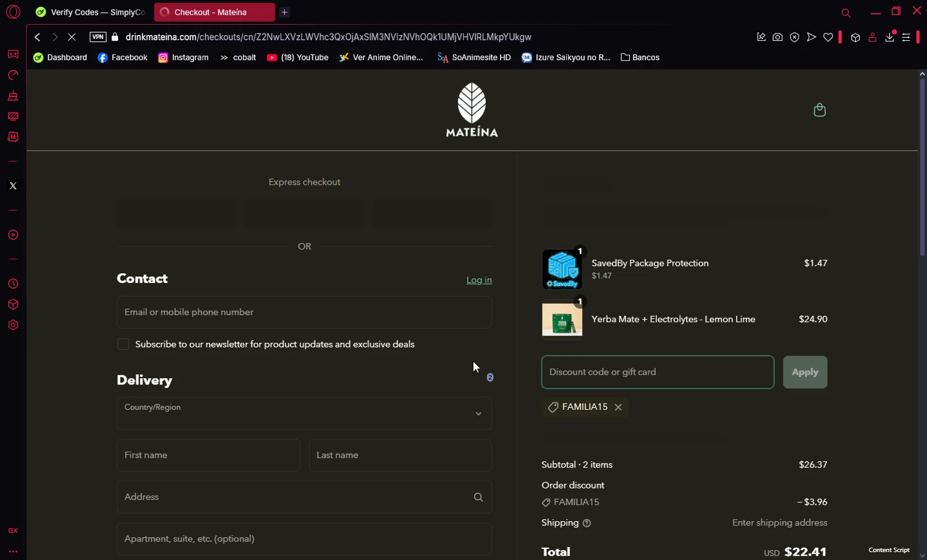Click the send arrow icon in toolbar
Image resolution: width=927 pixels, height=560 pixels.
(811, 37)
